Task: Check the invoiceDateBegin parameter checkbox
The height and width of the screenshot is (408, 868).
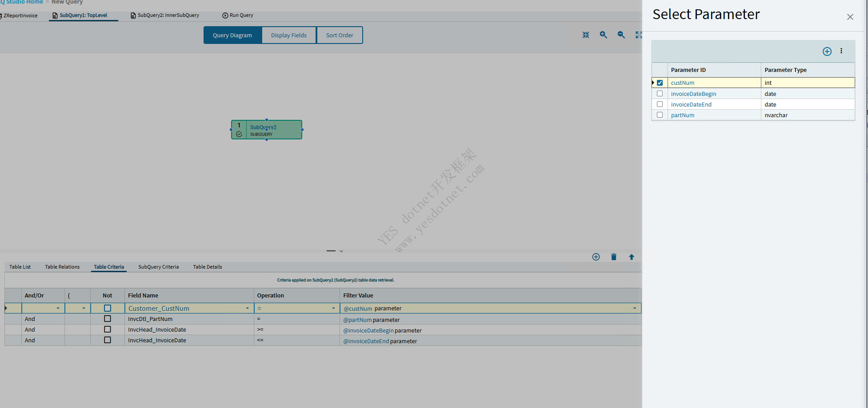Action: click(x=660, y=94)
